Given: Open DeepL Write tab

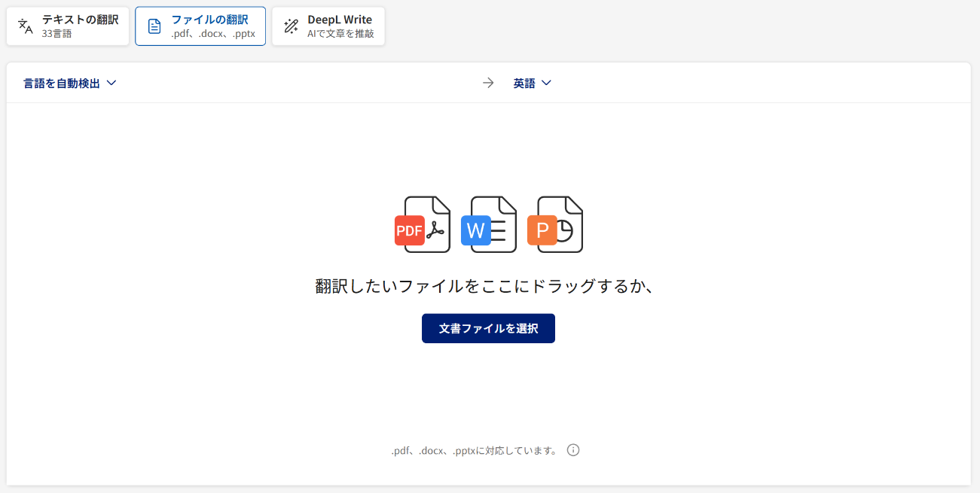Looking at the screenshot, I should [328, 26].
